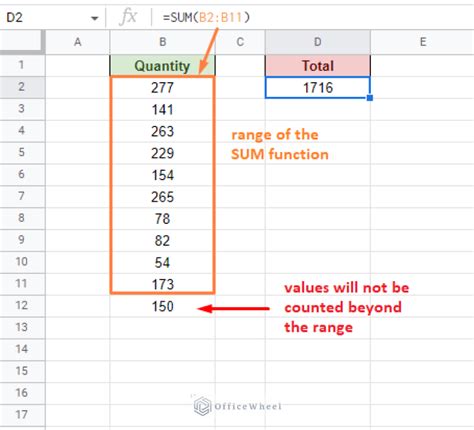Select the cell containing 277
This screenshot has height=430, width=474.
(x=162, y=88)
